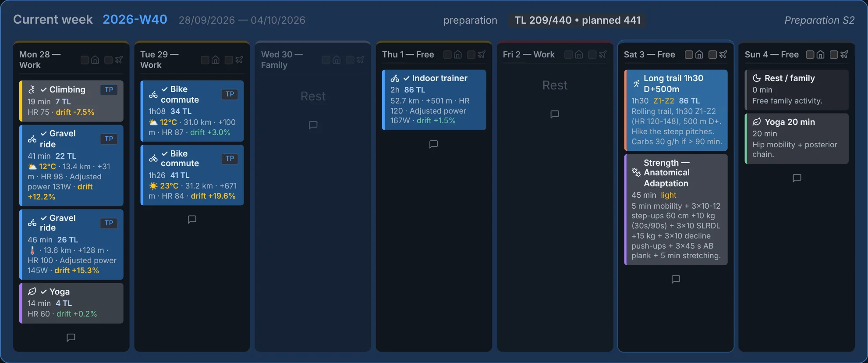Open the 46 min Gravel ride card
The width and height of the screenshot is (868, 363).
click(71, 245)
